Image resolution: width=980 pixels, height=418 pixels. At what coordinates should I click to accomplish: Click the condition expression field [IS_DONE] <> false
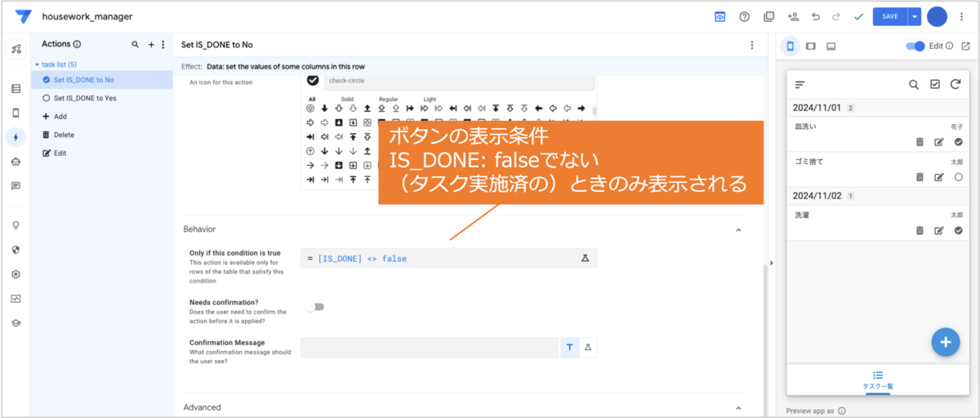(448, 258)
